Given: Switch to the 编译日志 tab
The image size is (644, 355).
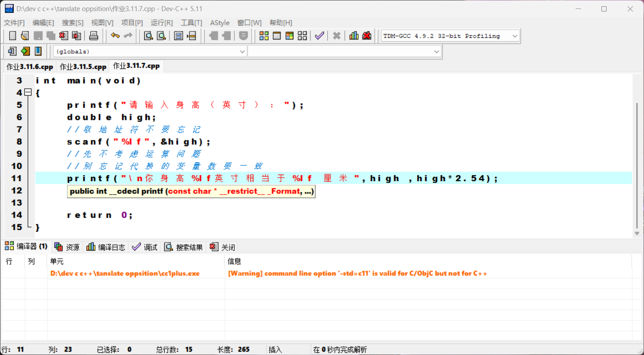Looking at the screenshot, I should [106, 247].
